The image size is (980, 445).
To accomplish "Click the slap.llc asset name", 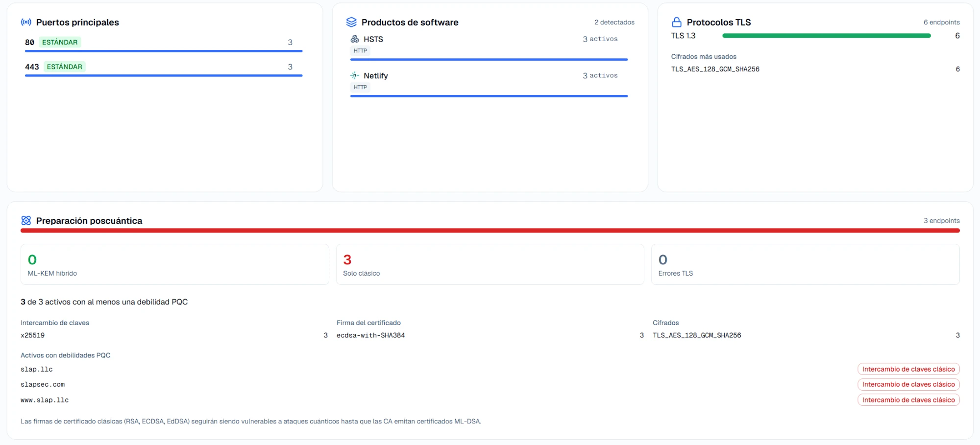I will pos(37,370).
